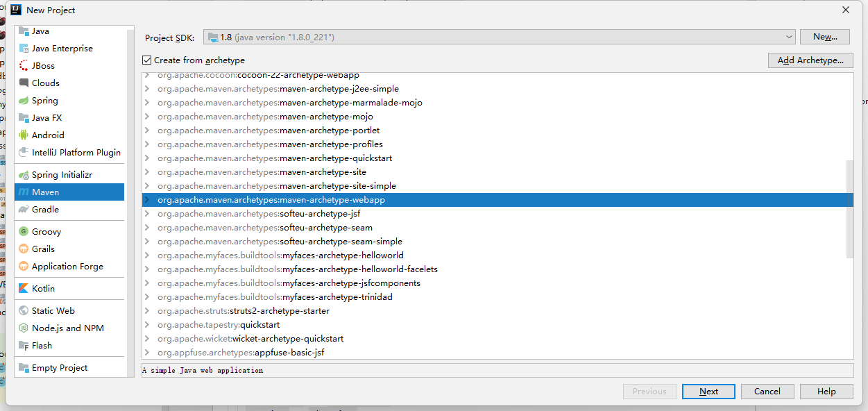Click the Help button

(x=826, y=392)
